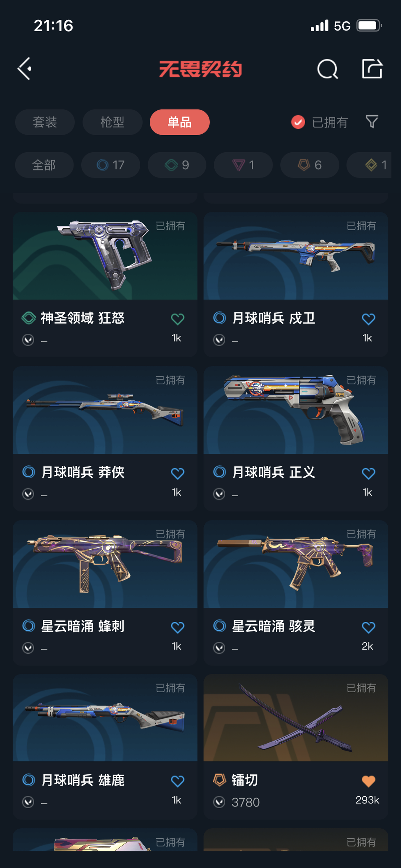
Task: Tap the share icon in header
Action: (x=372, y=69)
